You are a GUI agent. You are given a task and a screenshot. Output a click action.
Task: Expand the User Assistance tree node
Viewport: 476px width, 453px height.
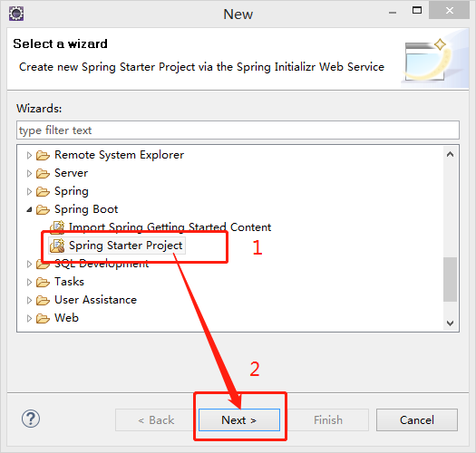tap(29, 301)
